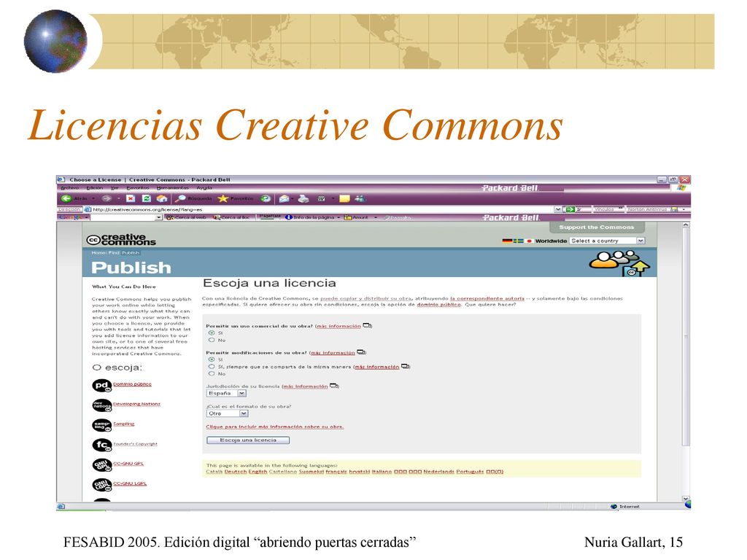Click the 'Support the Commons' button

[597, 227]
